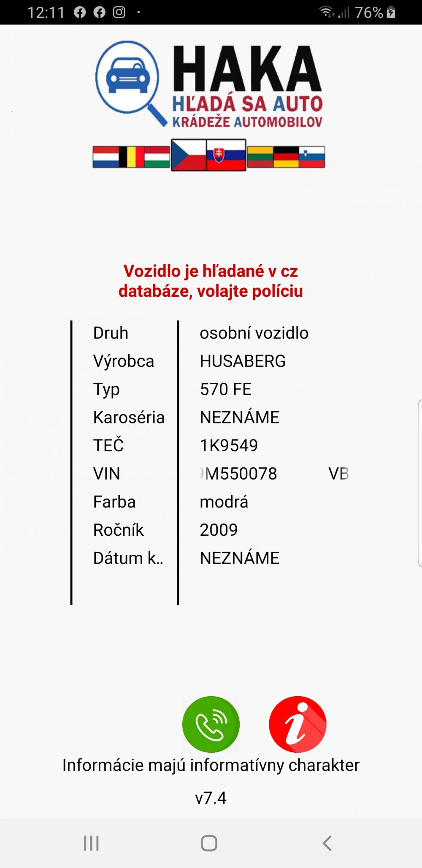Screen dimensions: 422x868
Task: Choose the Belgian flag
Action: click(x=131, y=157)
